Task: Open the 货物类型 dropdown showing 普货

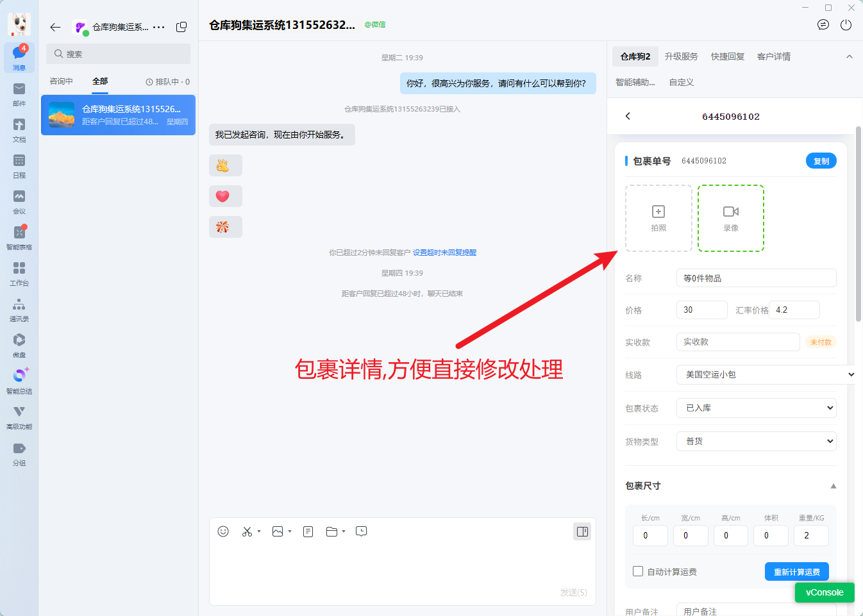Action: coord(757,441)
